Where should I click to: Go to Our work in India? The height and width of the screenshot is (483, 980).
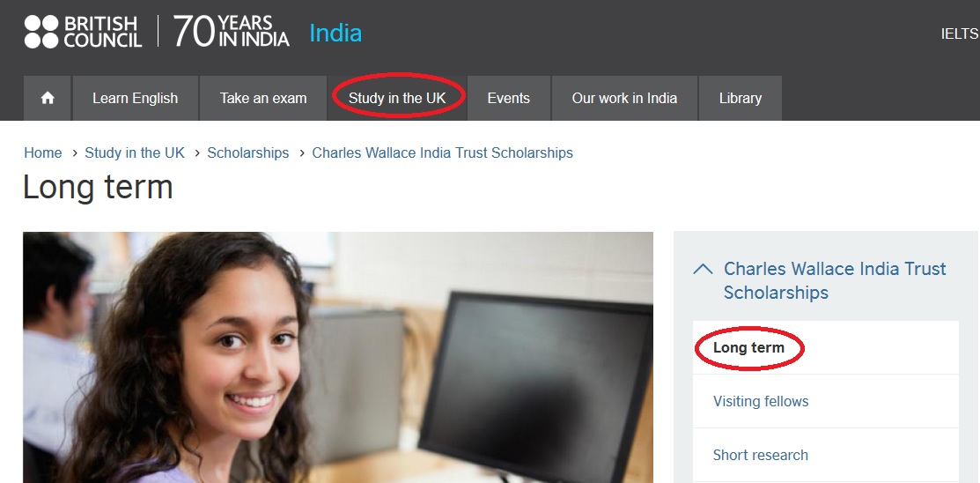pyautogui.click(x=624, y=98)
